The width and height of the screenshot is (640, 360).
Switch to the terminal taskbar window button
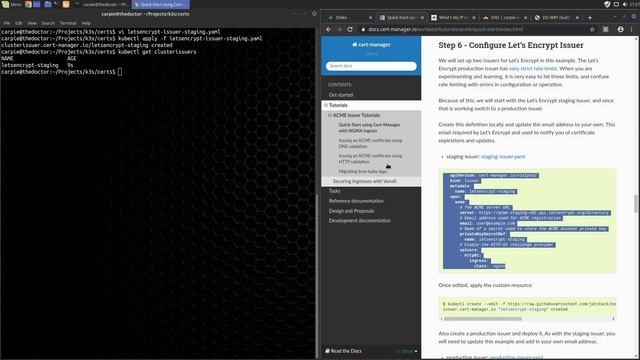coord(102,4)
